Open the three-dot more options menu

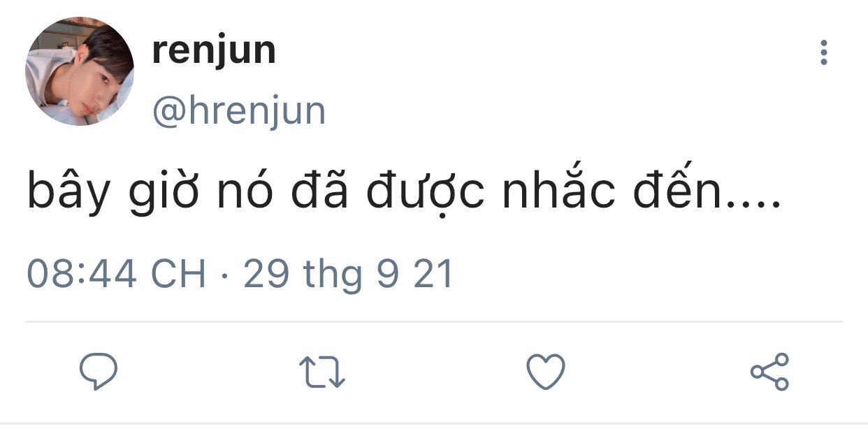(x=824, y=52)
